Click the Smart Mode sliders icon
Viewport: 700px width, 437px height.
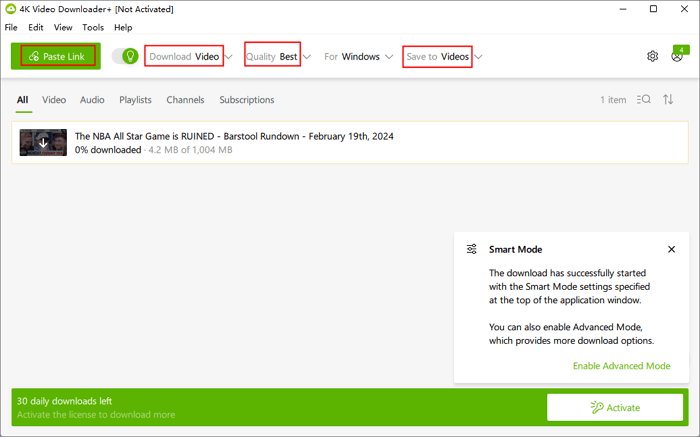coord(472,249)
